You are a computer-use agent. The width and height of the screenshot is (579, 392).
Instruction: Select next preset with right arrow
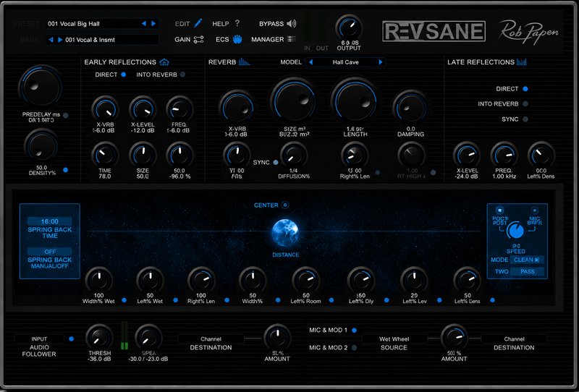(x=153, y=24)
